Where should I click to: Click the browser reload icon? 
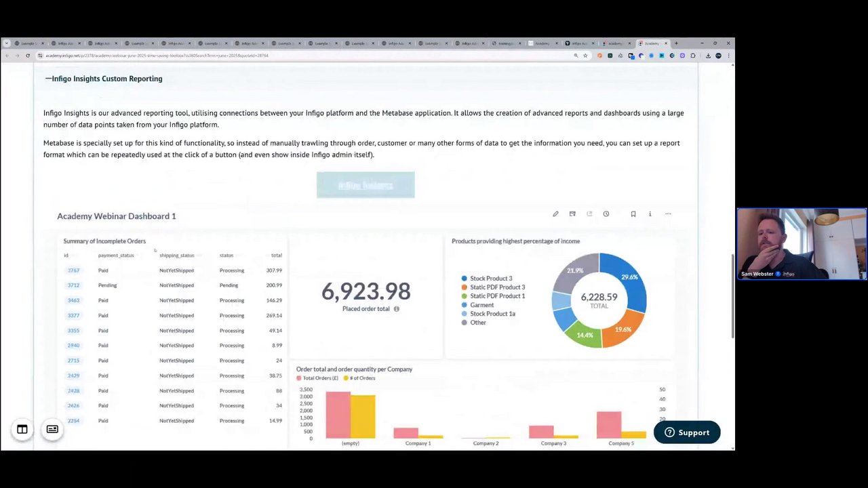coord(28,56)
